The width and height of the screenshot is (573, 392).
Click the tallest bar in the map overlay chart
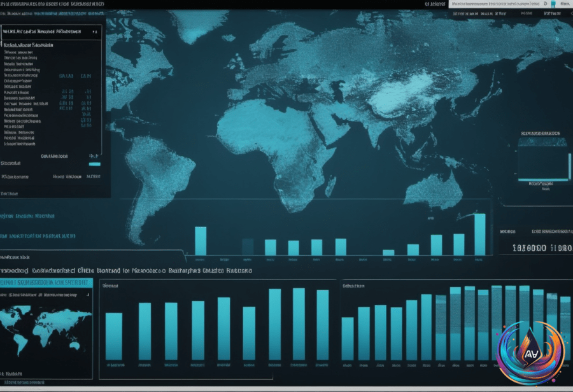click(x=480, y=235)
